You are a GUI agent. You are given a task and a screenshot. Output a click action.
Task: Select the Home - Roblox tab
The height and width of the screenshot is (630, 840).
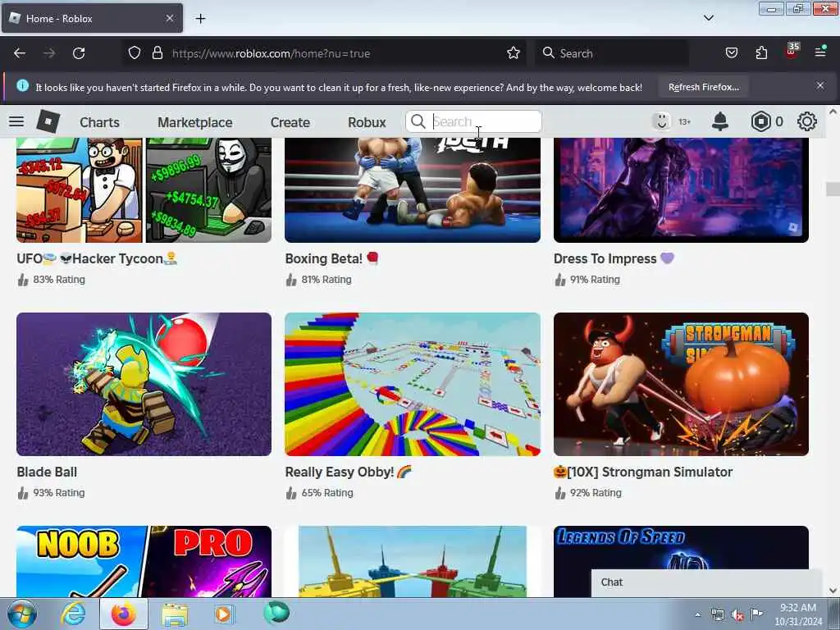click(x=92, y=18)
